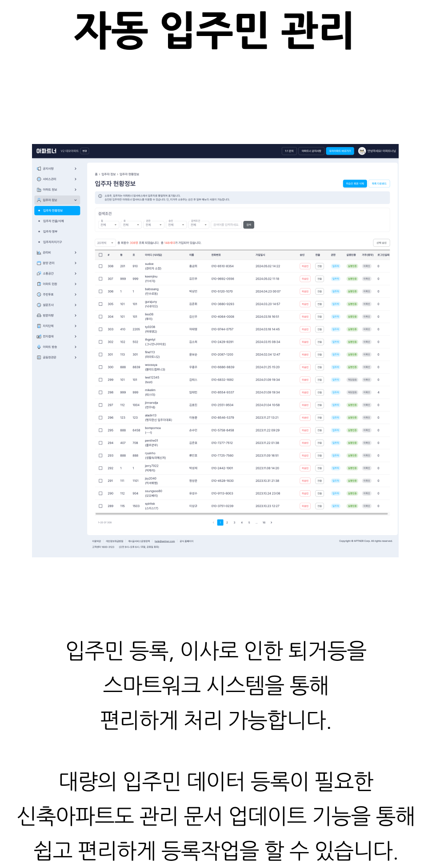Viewport: 432px width, 868px height.
Task: Click the 아파트 정보 building icon
Action: (39, 190)
